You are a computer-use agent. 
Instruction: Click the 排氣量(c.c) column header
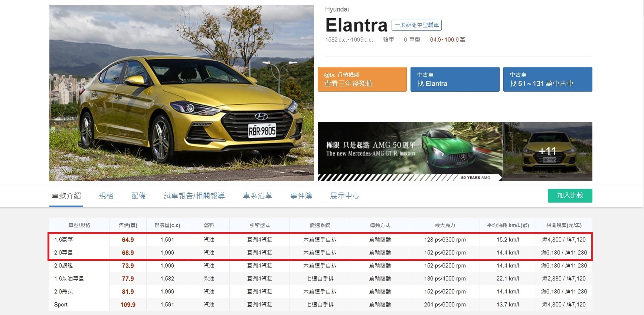(x=167, y=225)
